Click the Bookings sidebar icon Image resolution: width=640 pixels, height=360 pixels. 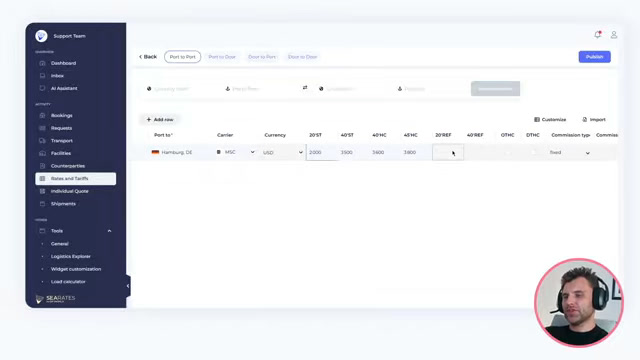pos(42,116)
